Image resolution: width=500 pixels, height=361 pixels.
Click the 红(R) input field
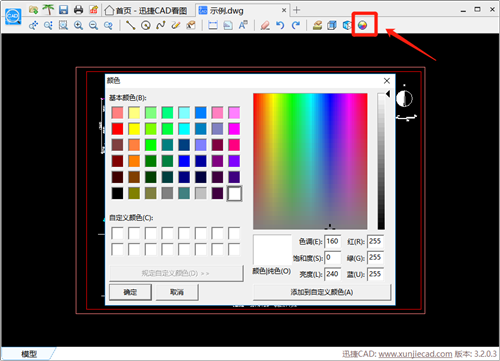[375, 241]
